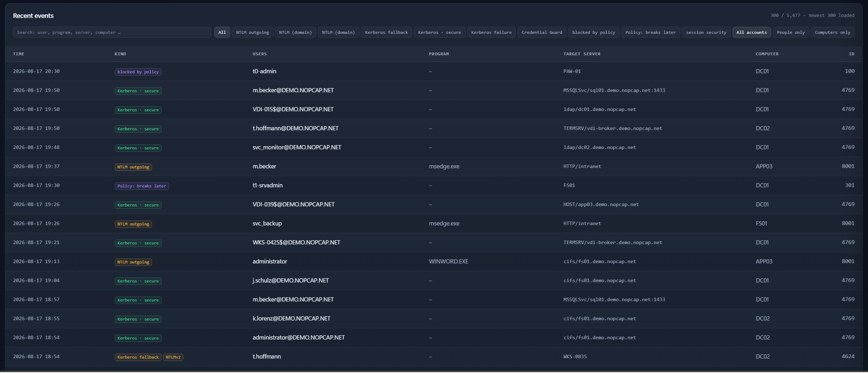Click the timestamp 2026-08-17 19:48
Image resolution: width=868 pixels, height=373 pixels.
(36, 147)
